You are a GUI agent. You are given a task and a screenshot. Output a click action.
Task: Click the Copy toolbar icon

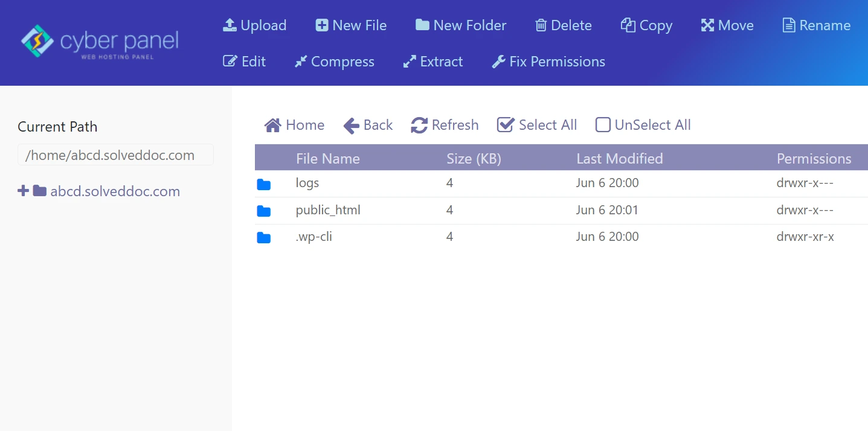[x=628, y=25]
